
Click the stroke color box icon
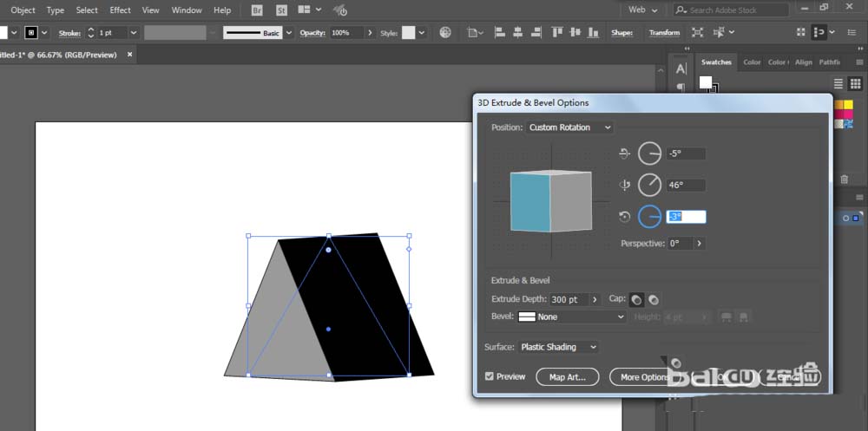pos(31,33)
